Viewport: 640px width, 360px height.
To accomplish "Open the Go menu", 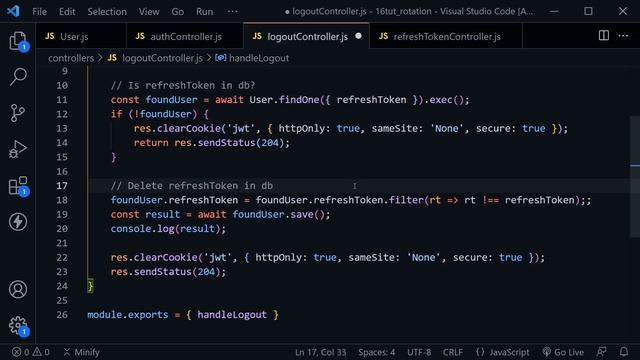I will (178, 11).
